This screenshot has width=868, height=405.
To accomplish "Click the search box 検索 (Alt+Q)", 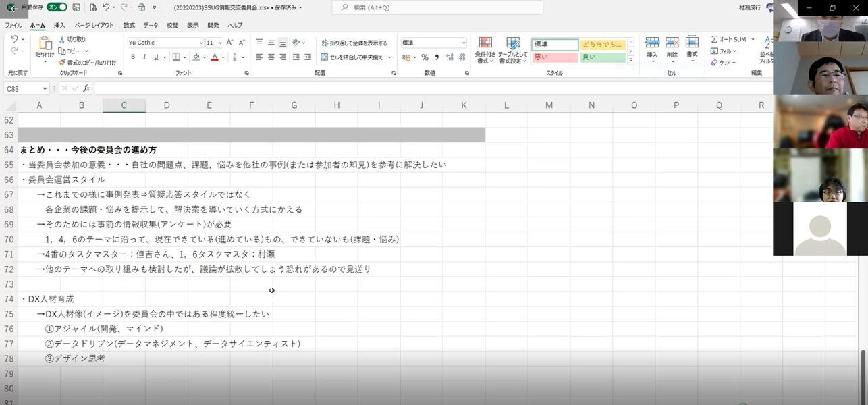I will [x=437, y=7].
